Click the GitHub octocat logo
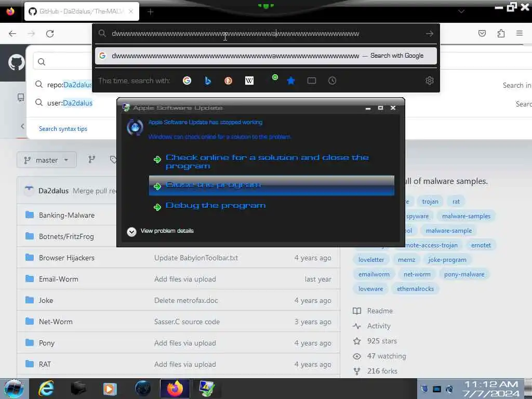 point(16,62)
